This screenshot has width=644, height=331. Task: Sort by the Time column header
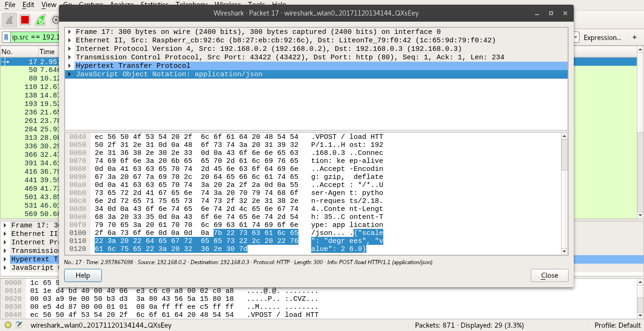pos(49,52)
